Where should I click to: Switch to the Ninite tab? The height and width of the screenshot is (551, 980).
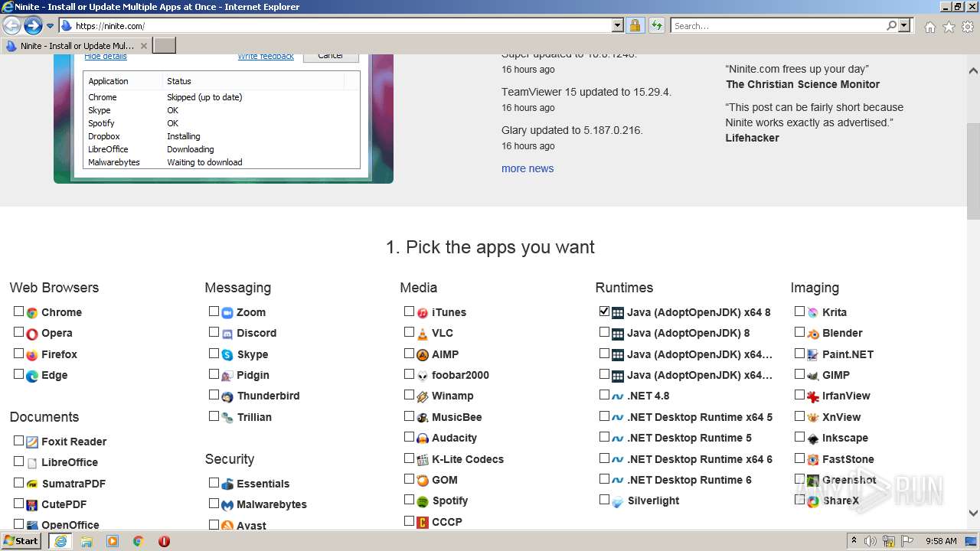coord(76,46)
